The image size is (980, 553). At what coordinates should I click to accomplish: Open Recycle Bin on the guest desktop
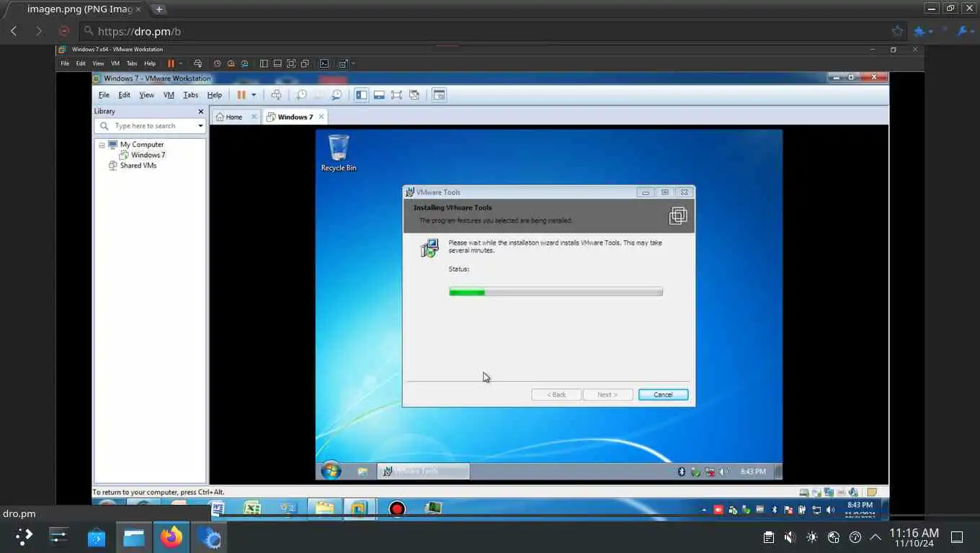(339, 153)
